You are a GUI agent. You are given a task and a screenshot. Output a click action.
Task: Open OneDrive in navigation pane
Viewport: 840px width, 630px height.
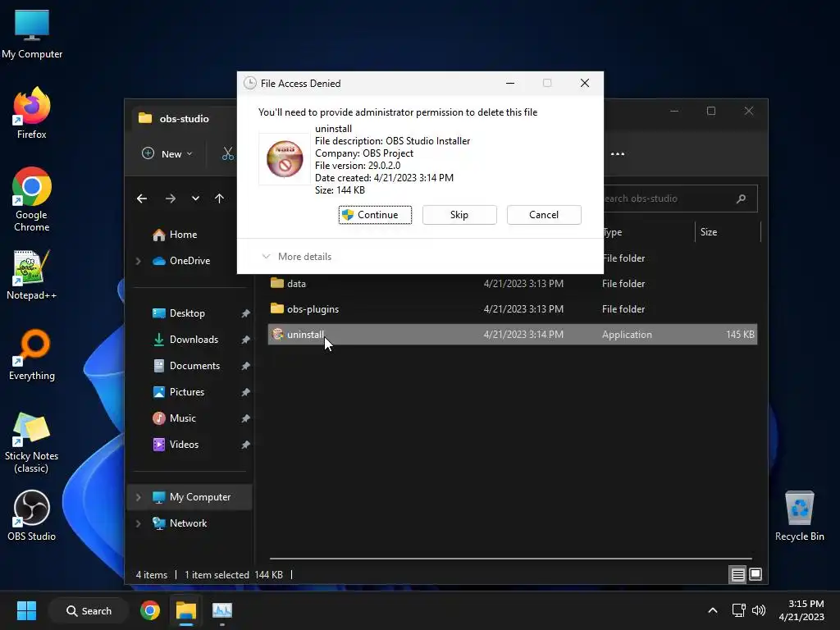(181, 261)
